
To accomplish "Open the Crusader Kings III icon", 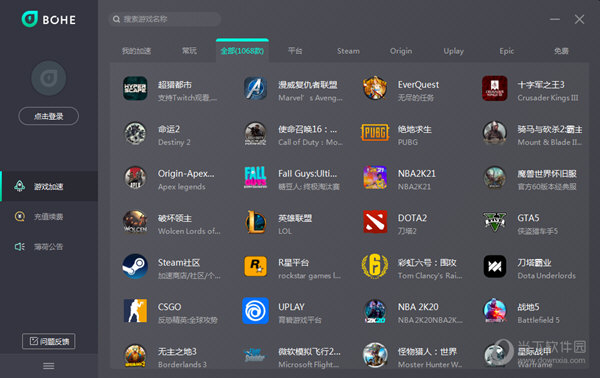I will click(x=495, y=88).
